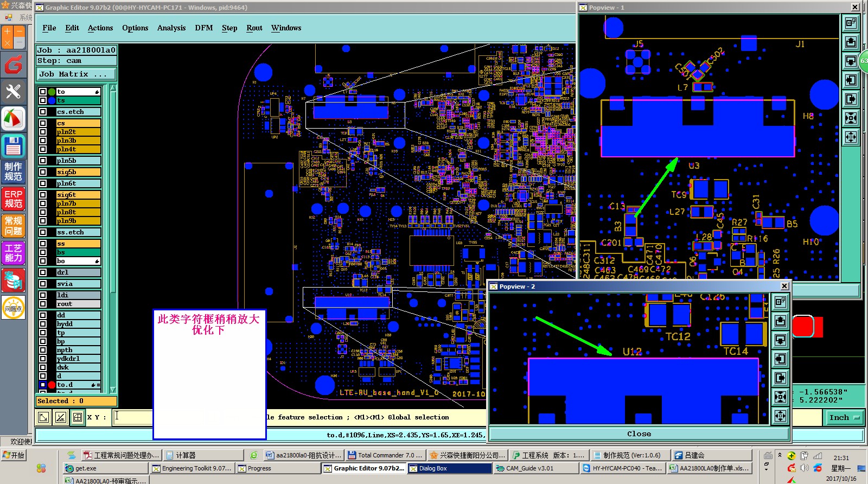Pan up in Popview 2 toolbar
868x484 pixels.
[x=780, y=321]
